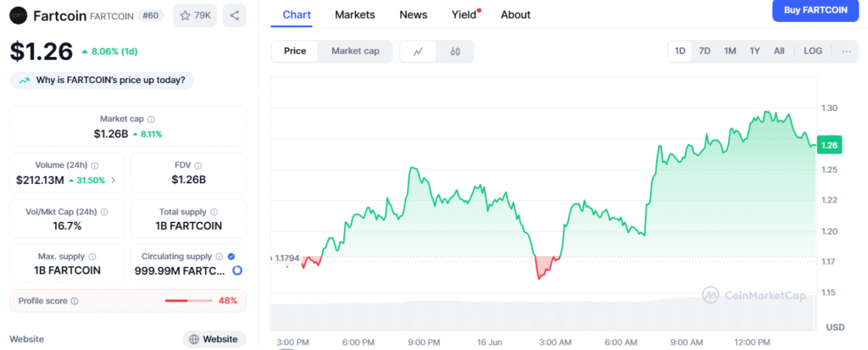Open the Website link button
This screenshot has width=868, height=350.
214,340
